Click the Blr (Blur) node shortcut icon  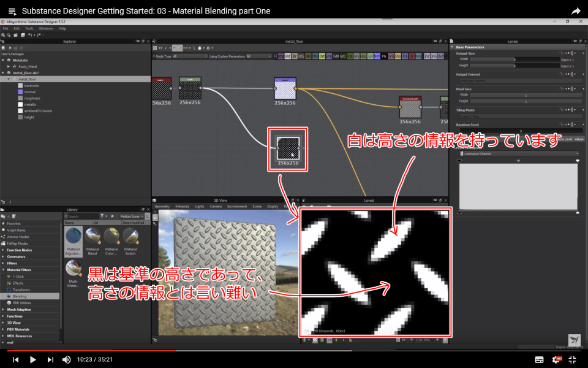click(x=295, y=56)
